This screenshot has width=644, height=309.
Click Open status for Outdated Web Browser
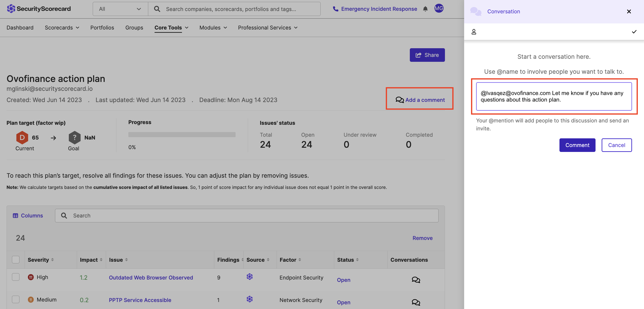(344, 280)
